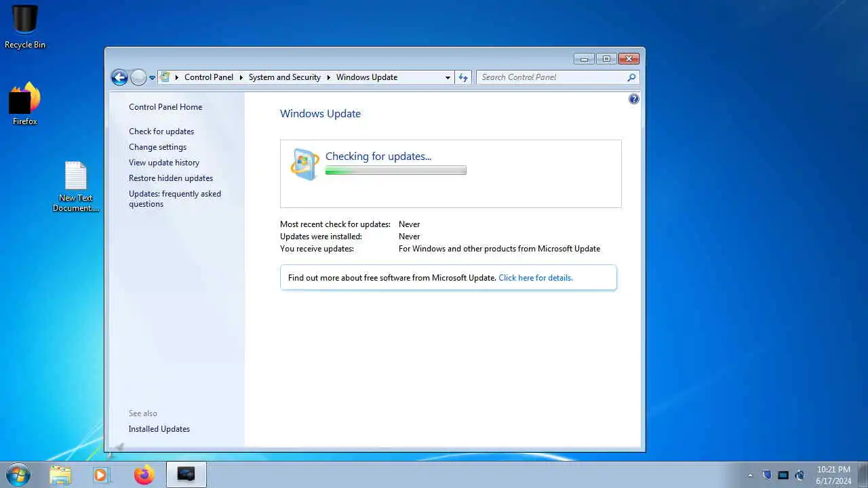Click the 'Checking for updates...' heading
Screen dimensions: 868x488
pos(378,156)
